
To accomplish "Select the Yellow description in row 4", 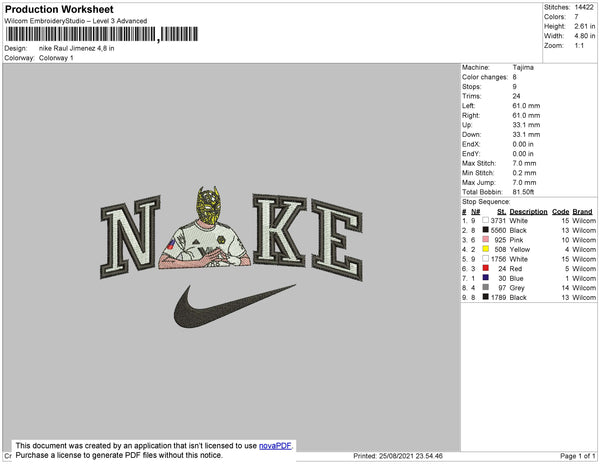I will point(520,249).
